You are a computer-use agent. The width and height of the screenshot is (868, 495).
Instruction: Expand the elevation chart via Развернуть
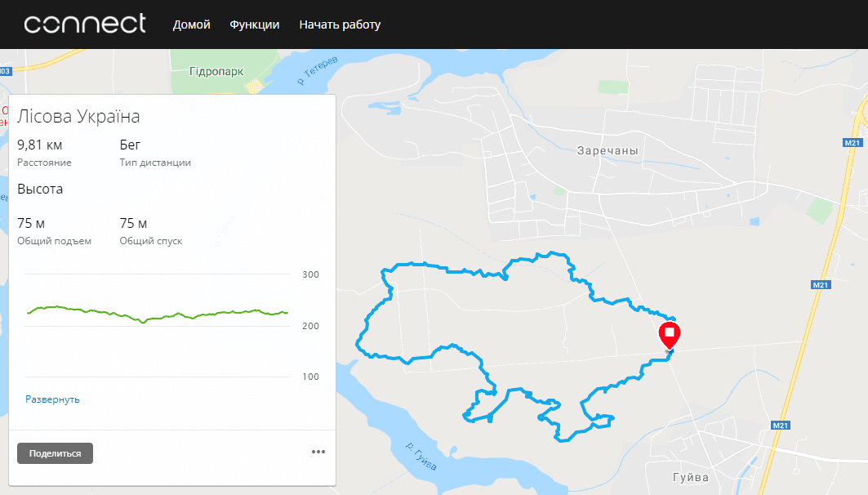click(52, 399)
